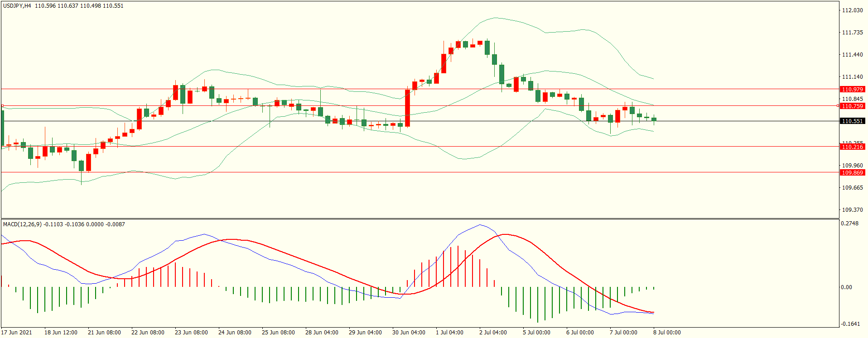
Task: Click the 17 Jun 2021 date label
Action: 17,333
